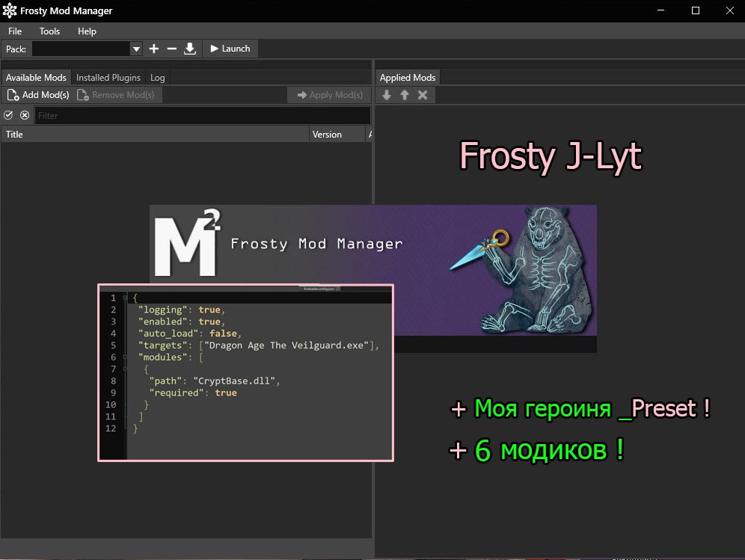The height and width of the screenshot is (560, 745).
Task: Open the Help menu
Action: 87,31
